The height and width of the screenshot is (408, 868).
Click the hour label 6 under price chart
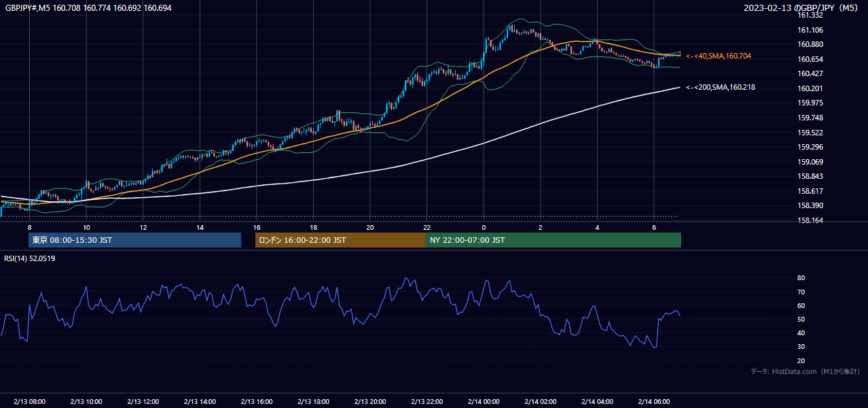point(653,227)
